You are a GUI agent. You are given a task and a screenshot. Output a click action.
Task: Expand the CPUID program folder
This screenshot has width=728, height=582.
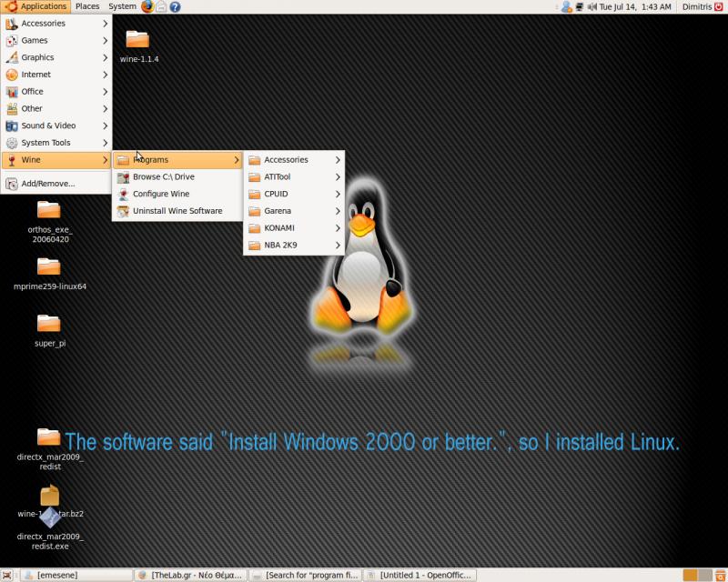(294, 194)
